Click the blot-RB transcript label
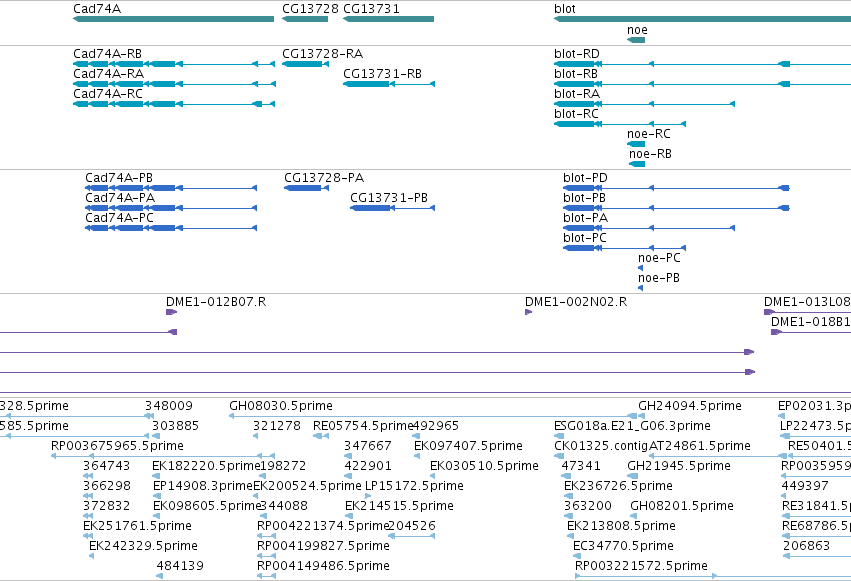Viewport: 851px width, 581px height. pos(576,74)
